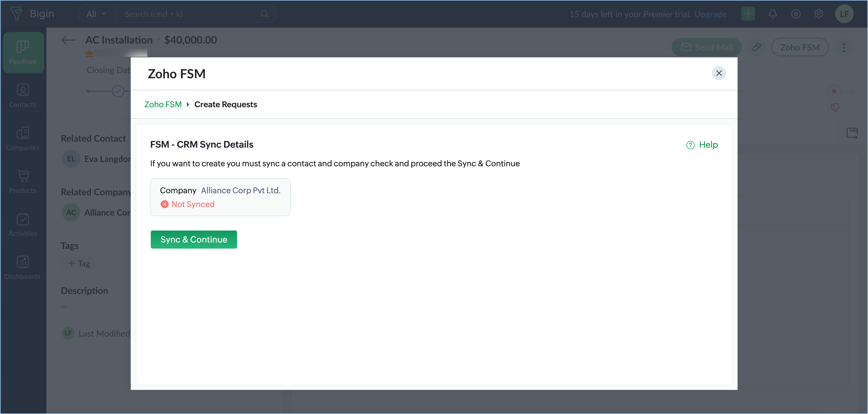Image resolution: width=868 pixels, height=414 pixels.
Task: Click the green plus create icon
Action: coord(748,14)
